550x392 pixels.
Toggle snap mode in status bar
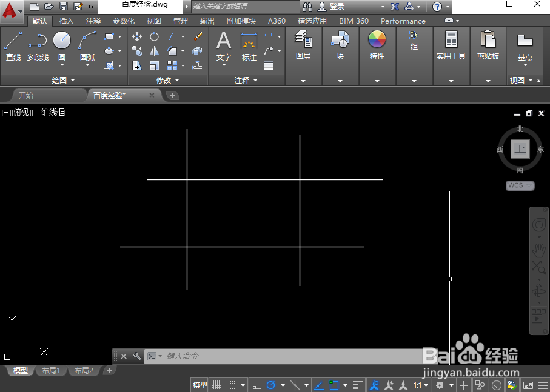click(x=231, y=385)
